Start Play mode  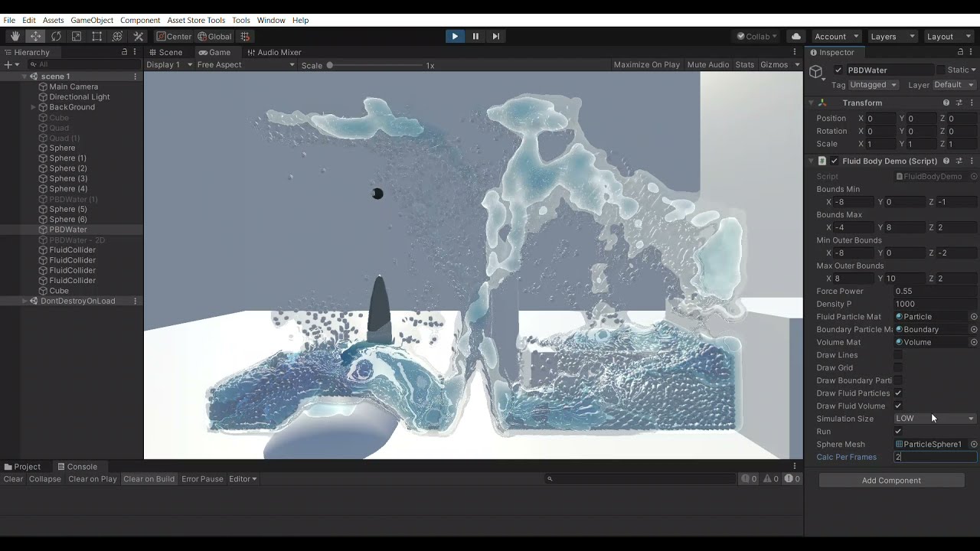(455, 36)
